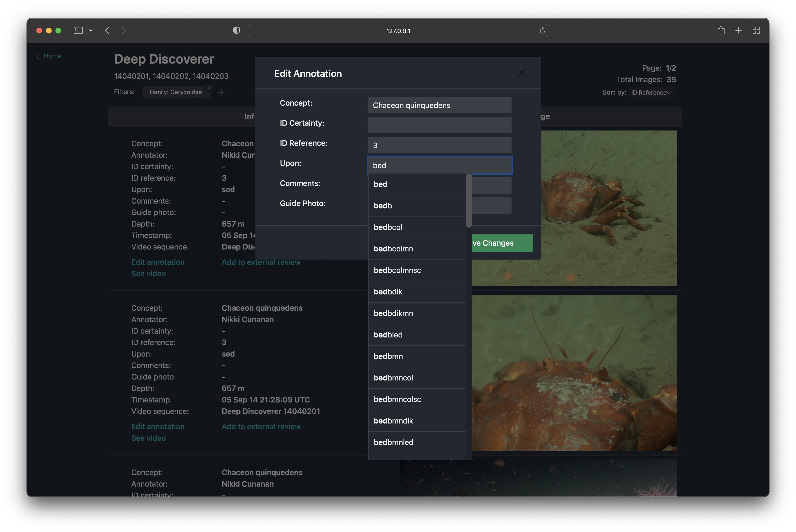Viewport: 796px width, 532px height.
Task: Open the Sort by ID Reference dropdown
Action: pyautogui.click(x=651, y=93)
